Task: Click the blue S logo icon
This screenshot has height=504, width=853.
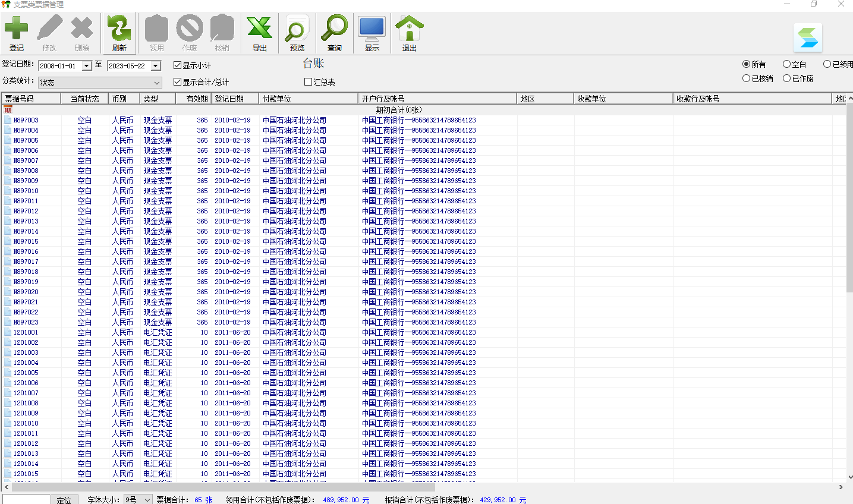Action: (x=808, y=37)
